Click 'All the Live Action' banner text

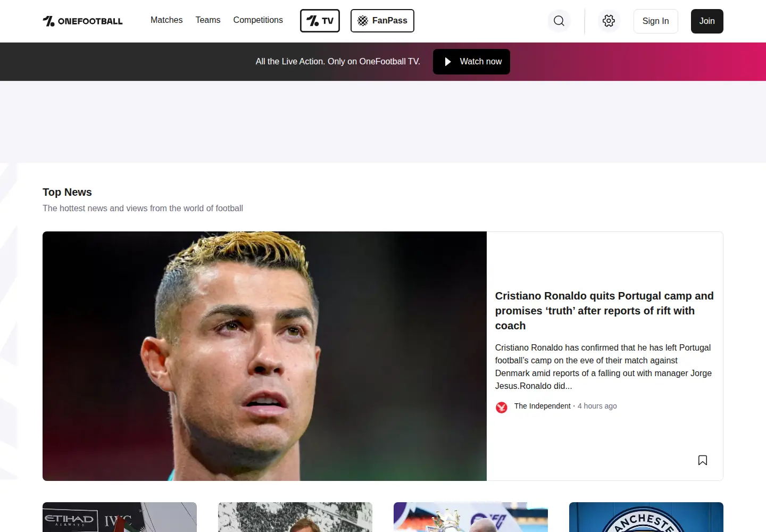338,62
